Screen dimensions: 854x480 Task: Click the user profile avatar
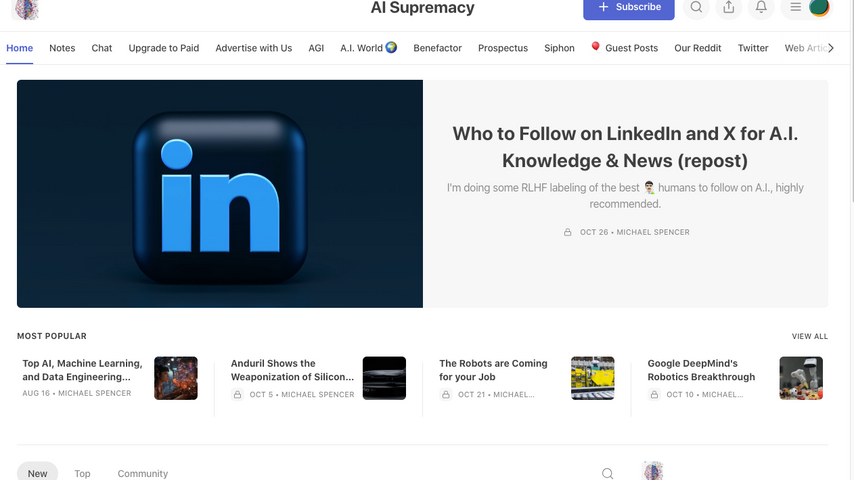(819, 7)
